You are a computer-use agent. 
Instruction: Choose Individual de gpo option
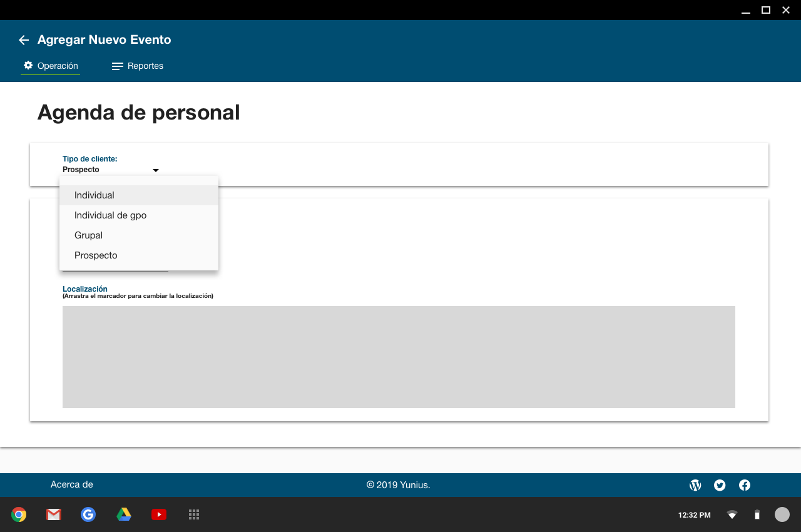point(111,215)
